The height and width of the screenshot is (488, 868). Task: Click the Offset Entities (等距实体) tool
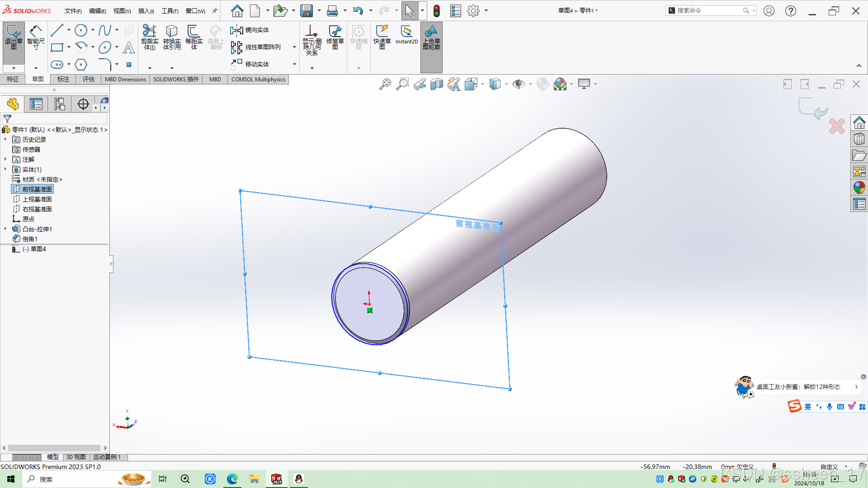point(193,36)
